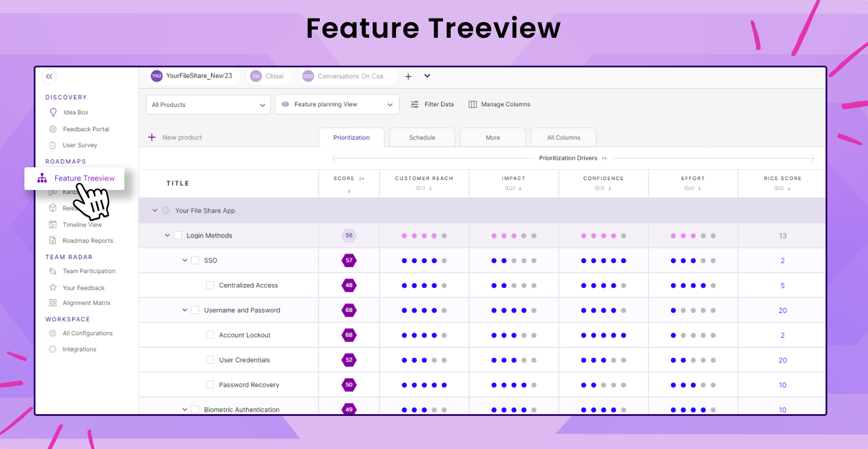The image size is (868, 449).
Task: Open Roadmap Reports in the sidebar
Action: coord(88,240)
